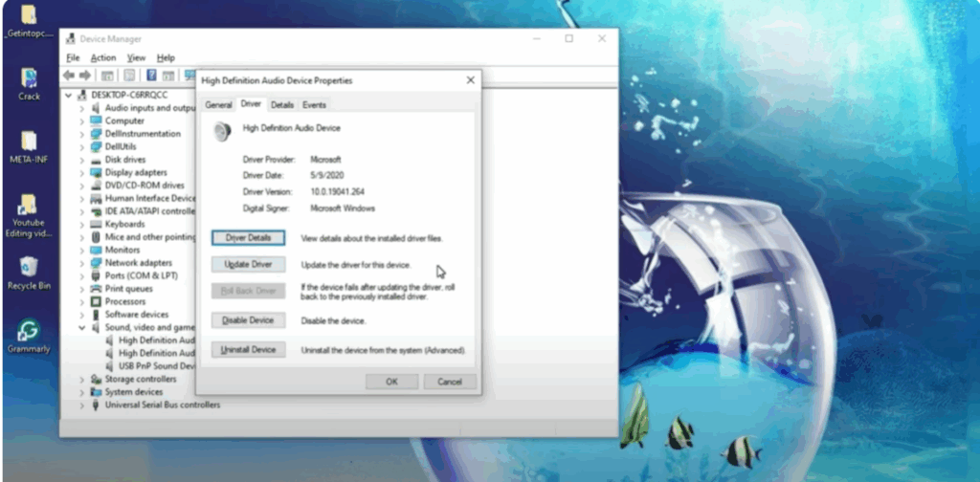Select the Computer category icon
Screen dimensions: 980x482
click(96, 120)
